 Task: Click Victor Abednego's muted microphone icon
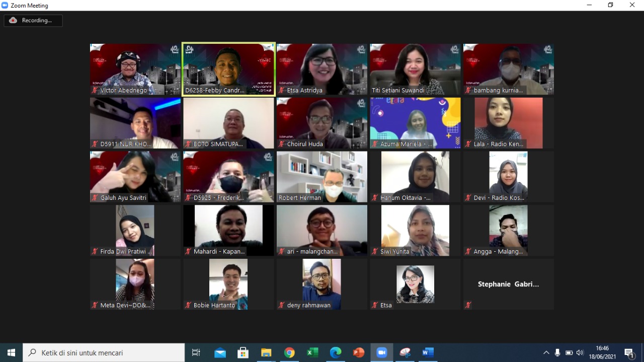pyautogui.click(x=95, y=91)
